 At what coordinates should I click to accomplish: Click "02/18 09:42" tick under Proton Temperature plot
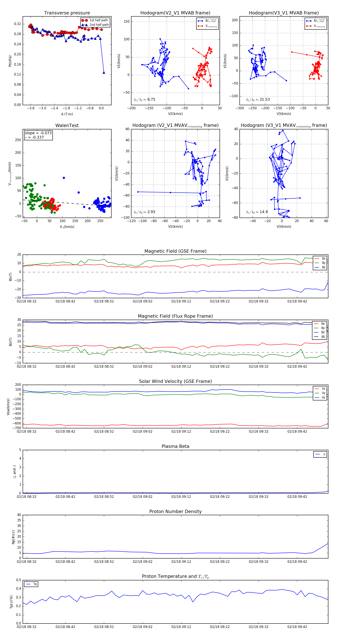coord(297,627)
